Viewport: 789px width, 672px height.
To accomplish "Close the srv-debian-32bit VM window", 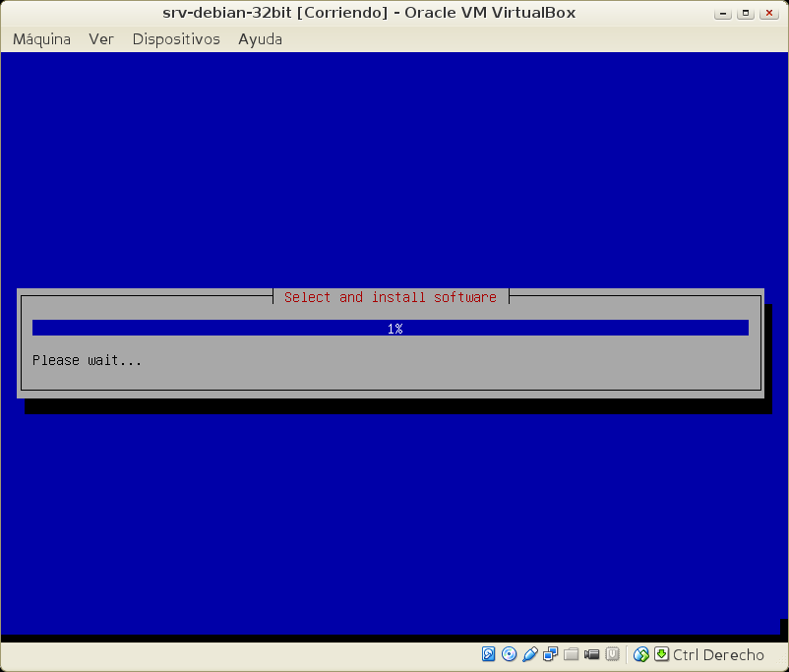I will point(767,13).
